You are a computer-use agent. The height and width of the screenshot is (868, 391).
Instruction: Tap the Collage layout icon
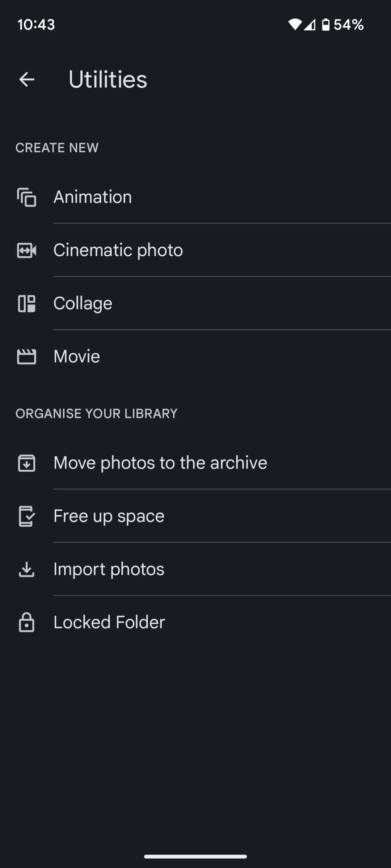coord(27,303)
